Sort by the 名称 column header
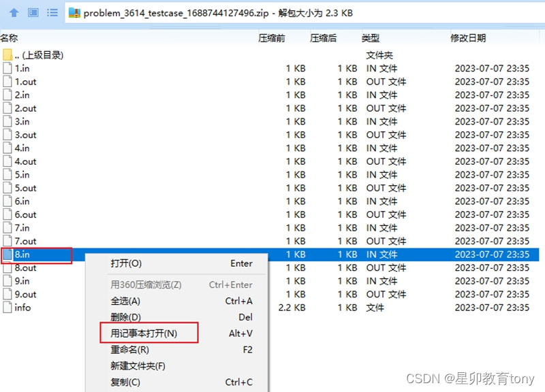 [x=9, y=38]
